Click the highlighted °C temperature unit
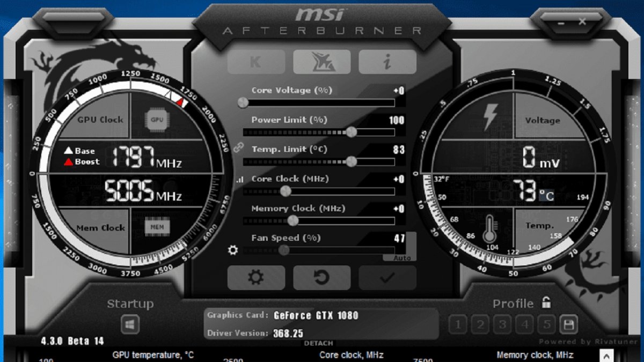Screen dimensions: 644x362 (x=547, y=195)
